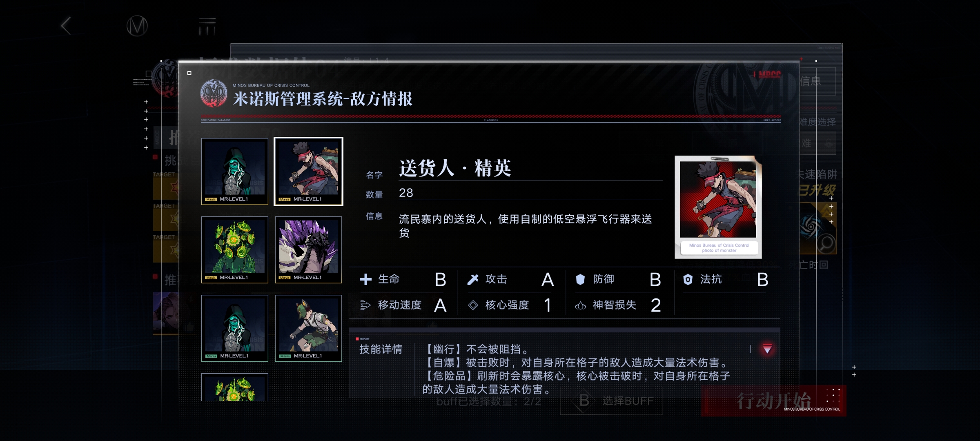
Task: Open the Minos M logo menu
Action: (137, 26)
